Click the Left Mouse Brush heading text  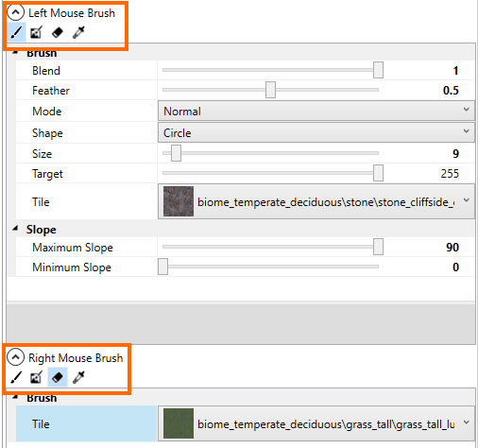(x=72, y=13)
